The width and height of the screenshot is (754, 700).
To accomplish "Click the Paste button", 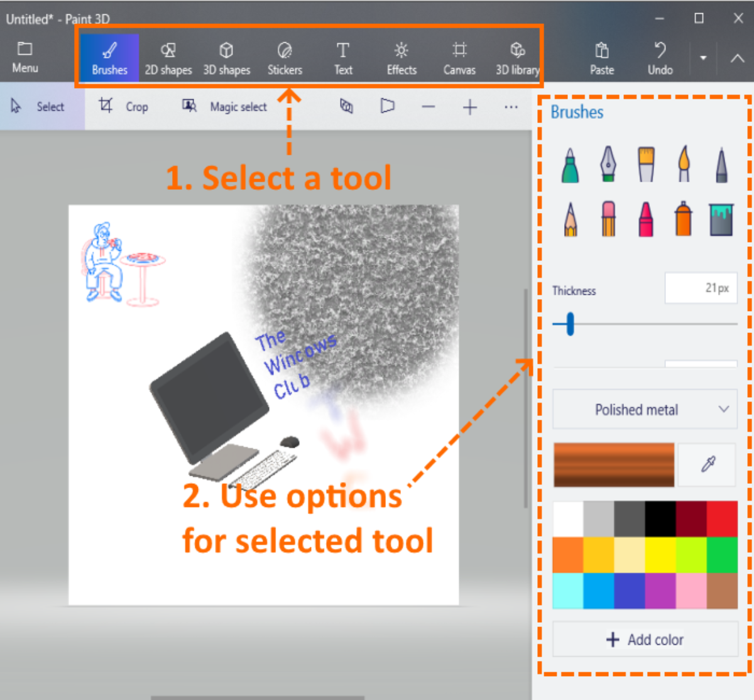I will [602, 58].
